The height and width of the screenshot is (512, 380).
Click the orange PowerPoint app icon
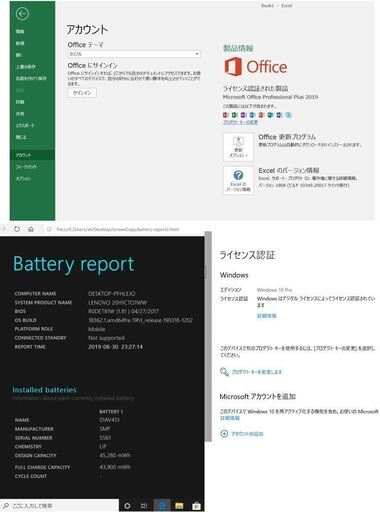pos(262,115)
